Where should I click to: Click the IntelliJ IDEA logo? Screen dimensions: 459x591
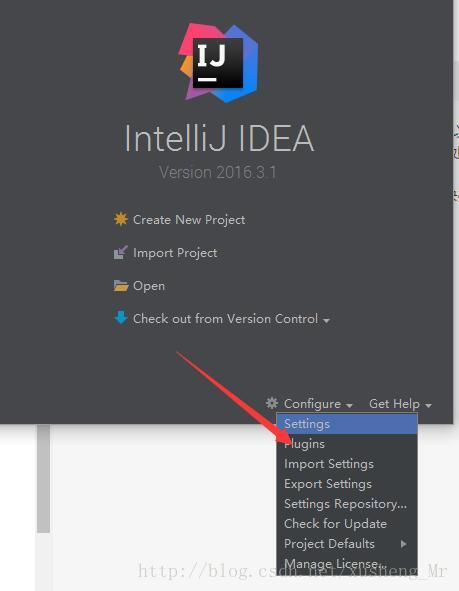[219, 63]
